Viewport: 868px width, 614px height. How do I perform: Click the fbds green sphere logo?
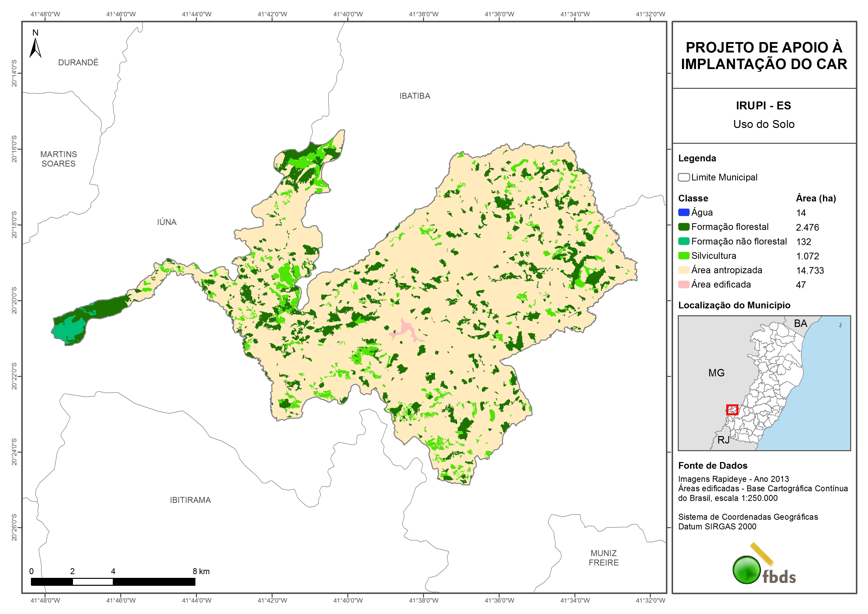coord(747,570)
